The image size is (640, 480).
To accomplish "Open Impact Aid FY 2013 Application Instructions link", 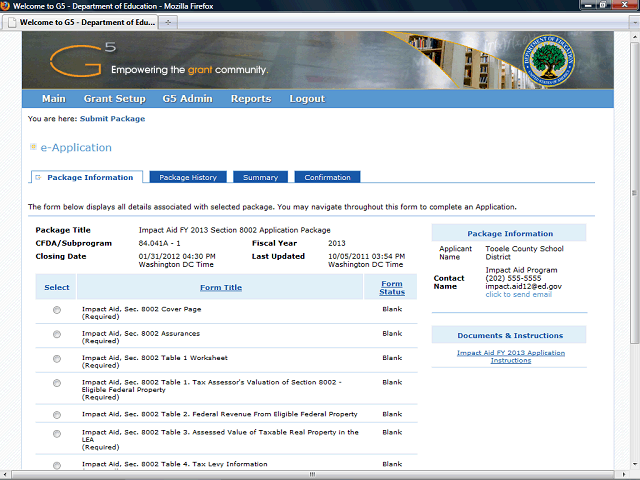I will pyautogui.click(x=511, y=356).
